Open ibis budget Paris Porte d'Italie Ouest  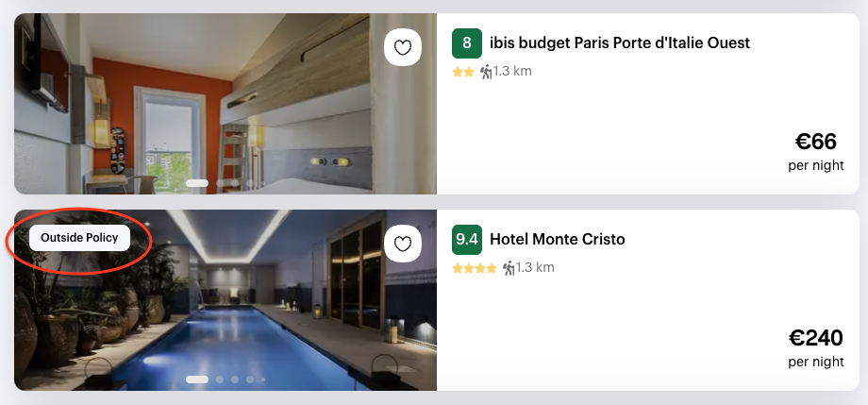619,43
